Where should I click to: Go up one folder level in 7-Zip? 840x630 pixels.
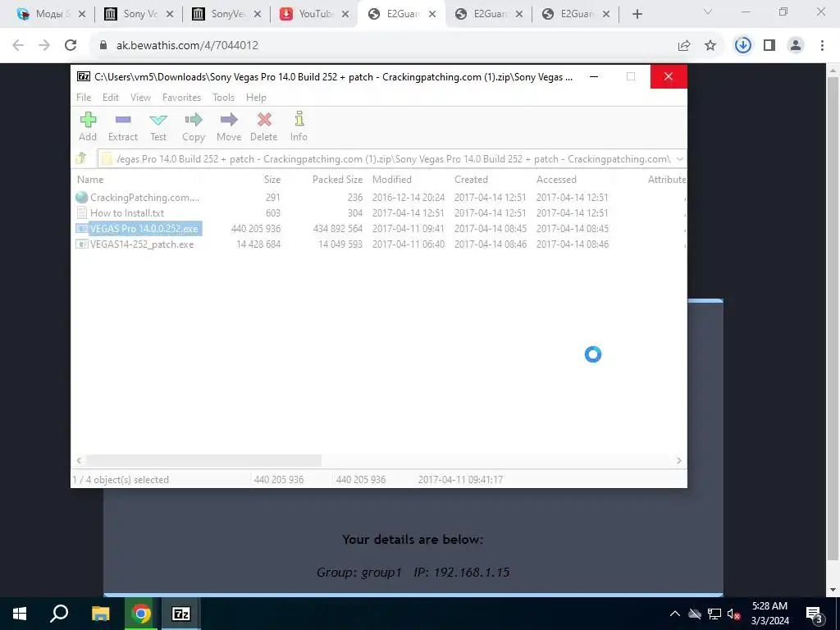pyautogui.click(x=81, y=158)
